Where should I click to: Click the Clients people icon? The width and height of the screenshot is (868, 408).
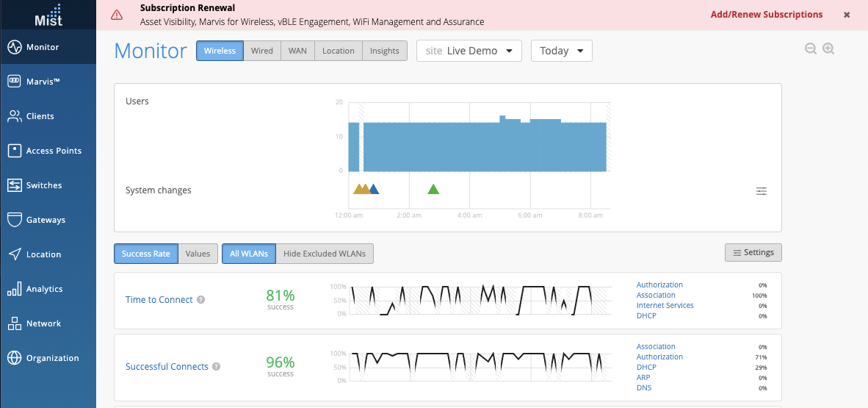pyautogui.click(x=14, y=116)
